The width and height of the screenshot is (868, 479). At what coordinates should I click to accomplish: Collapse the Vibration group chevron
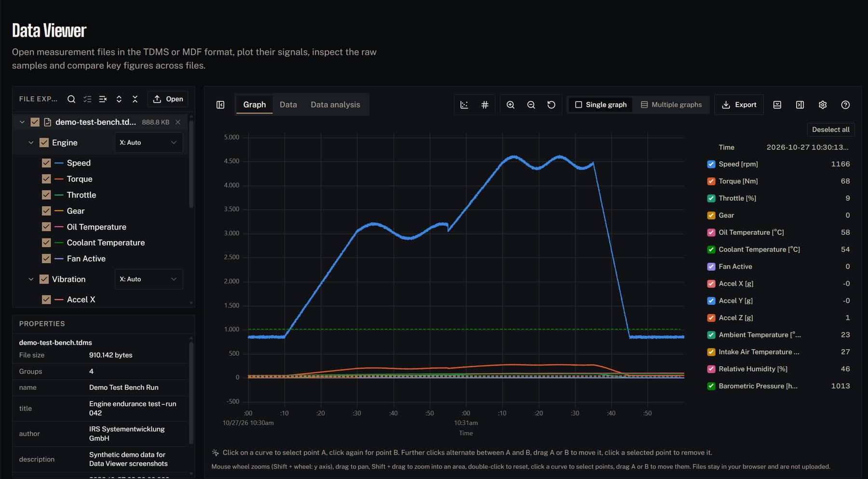click(31, 279)
